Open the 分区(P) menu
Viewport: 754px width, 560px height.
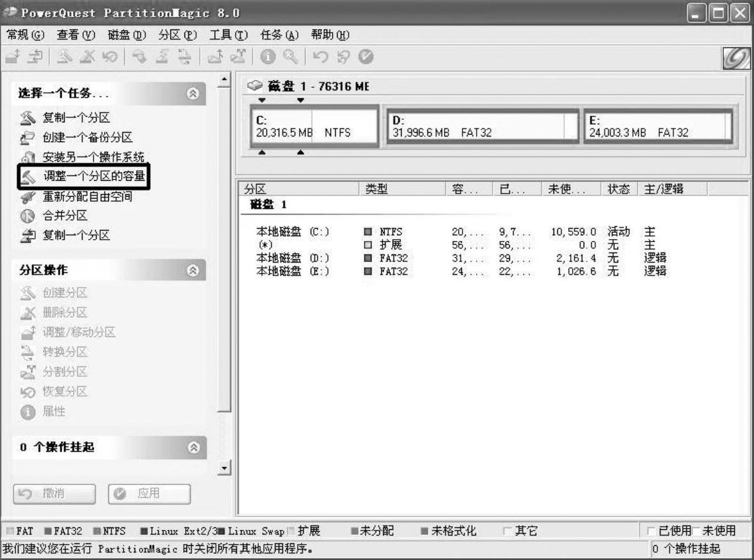(177, 35)
